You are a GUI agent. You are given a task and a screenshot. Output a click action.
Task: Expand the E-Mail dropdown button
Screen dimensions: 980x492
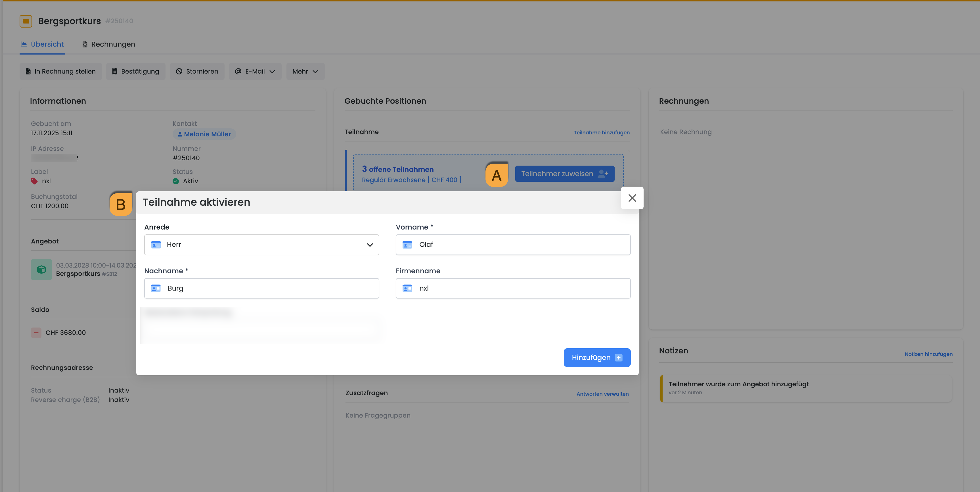[x=255, y=71]
